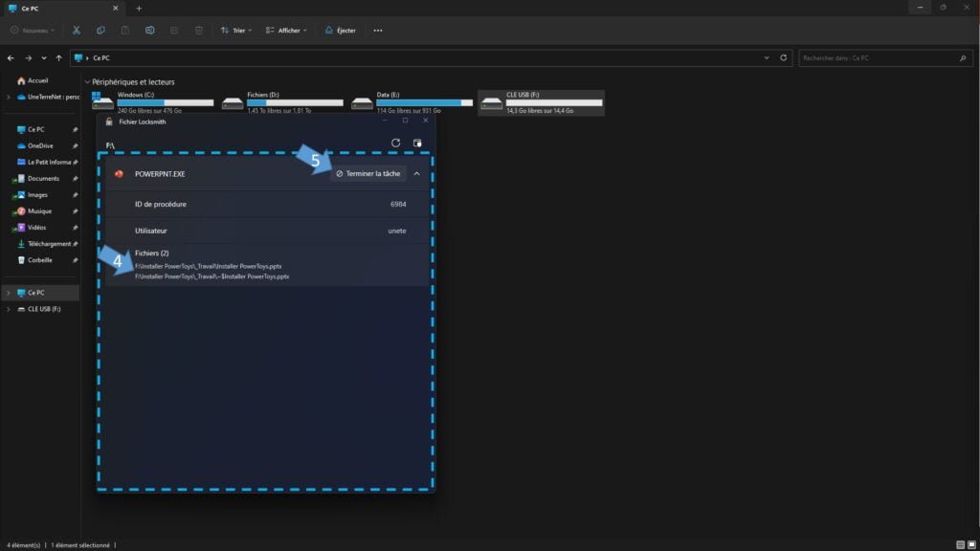Add a new Explorer tab
This screenshot has width=980, height=551.
point(139,8)
